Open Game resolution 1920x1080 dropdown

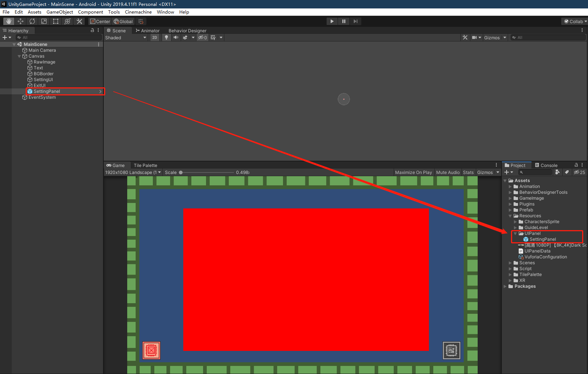[x=133, y=172]
